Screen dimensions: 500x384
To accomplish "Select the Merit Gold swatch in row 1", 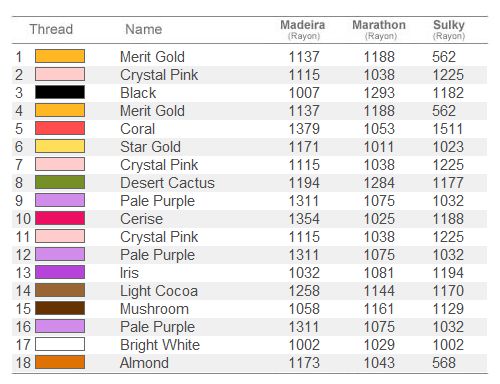I will pyautogui.click(x=60, y=56).
